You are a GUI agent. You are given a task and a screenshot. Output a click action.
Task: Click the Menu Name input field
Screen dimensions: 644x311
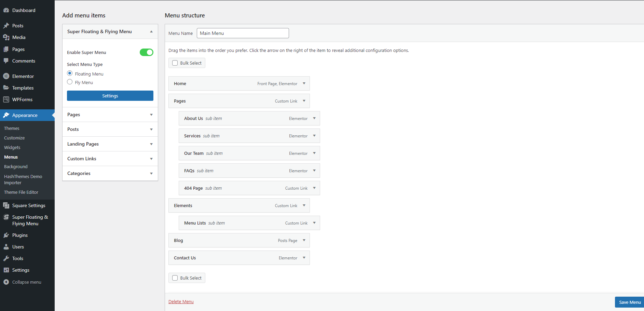[x=243, y=33]
